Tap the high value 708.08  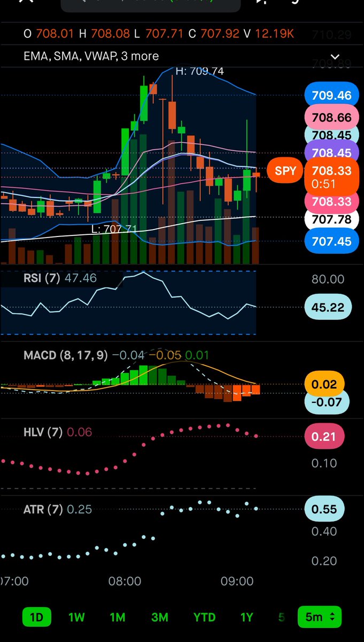[111, 34]
